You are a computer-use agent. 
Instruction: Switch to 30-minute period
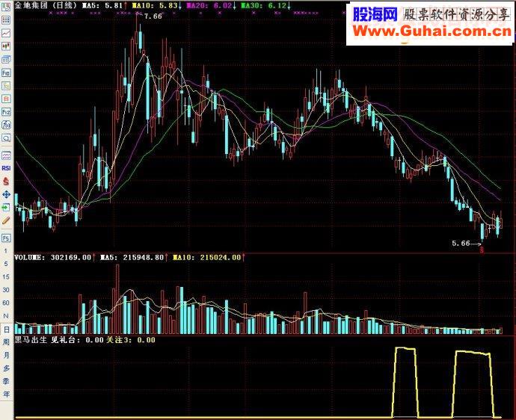point(5,290)
